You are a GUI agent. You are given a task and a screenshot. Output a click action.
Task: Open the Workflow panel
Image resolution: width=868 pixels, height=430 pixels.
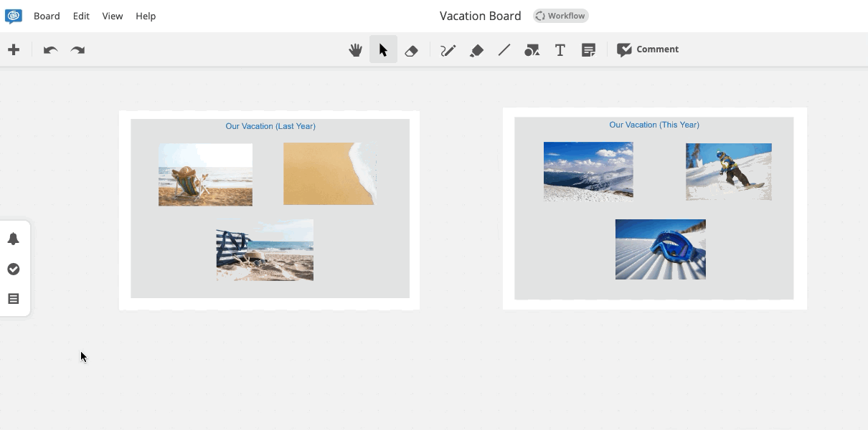click(560, 15)
